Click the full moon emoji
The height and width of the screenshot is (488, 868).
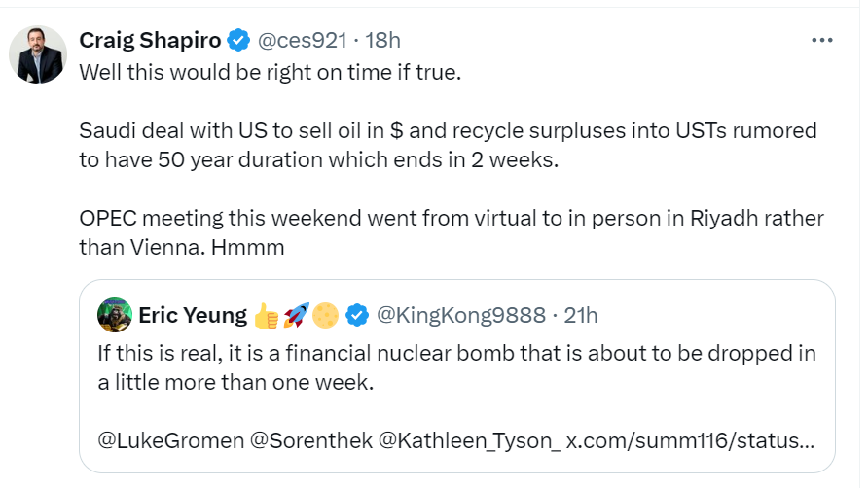[326, 315]
